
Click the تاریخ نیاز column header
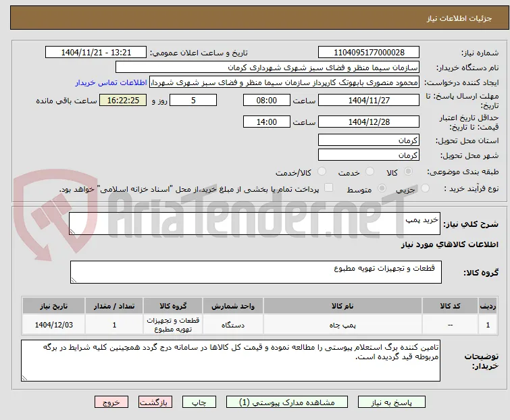click(x=53, y=306)
